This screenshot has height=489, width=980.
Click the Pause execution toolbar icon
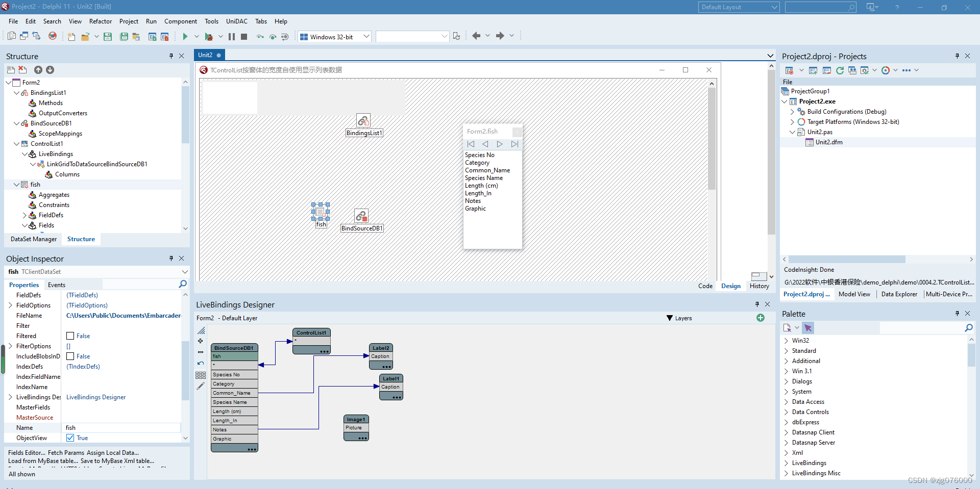pos(232,36)
